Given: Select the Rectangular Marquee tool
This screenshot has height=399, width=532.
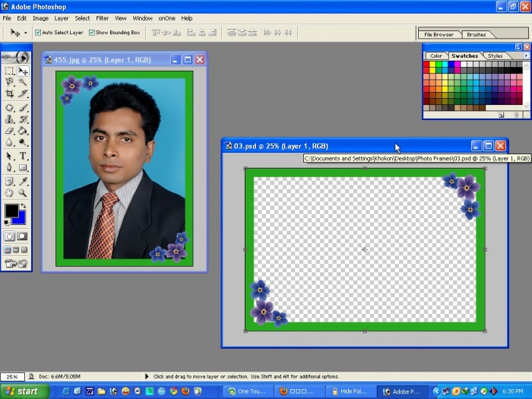Looking at the screenshot, I should pos(9,71).
